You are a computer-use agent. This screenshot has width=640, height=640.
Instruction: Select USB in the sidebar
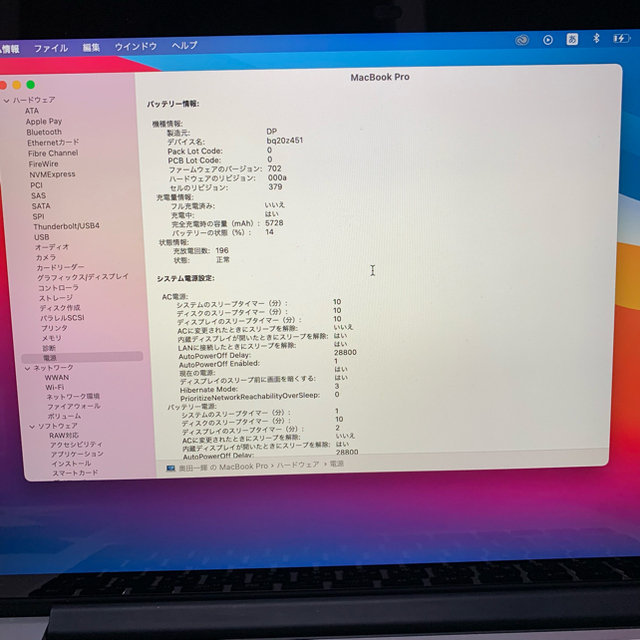[42, 237]
